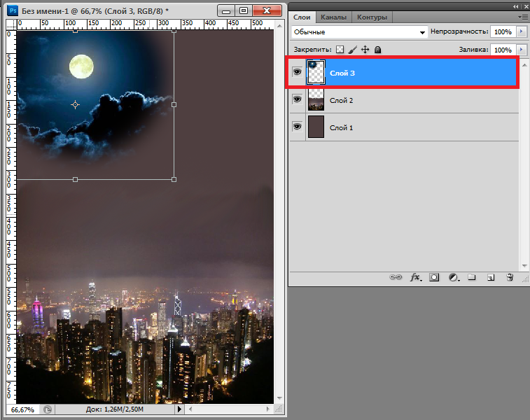Viewport: 530px width, 420px height.
Task: Click document horizontal scrollbar left arrow
Action: (x=190, y=409)
